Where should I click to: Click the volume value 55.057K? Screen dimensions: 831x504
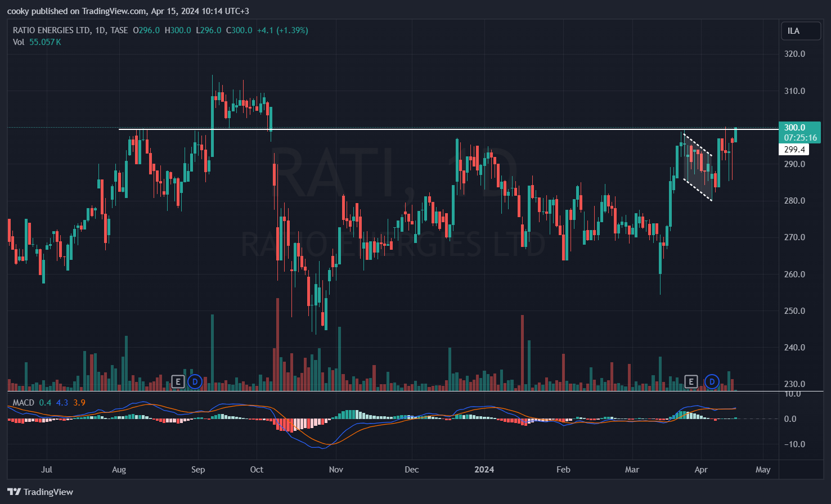(45, 42)
